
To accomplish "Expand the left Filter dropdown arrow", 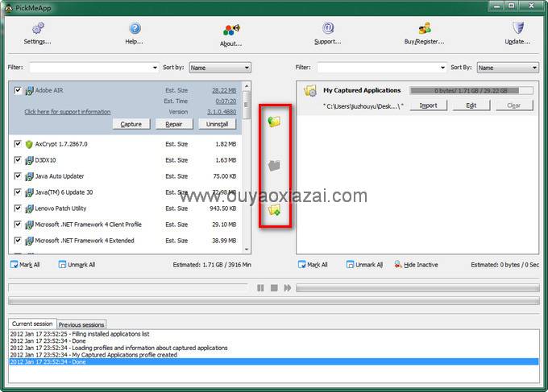I will click(155, 68).
